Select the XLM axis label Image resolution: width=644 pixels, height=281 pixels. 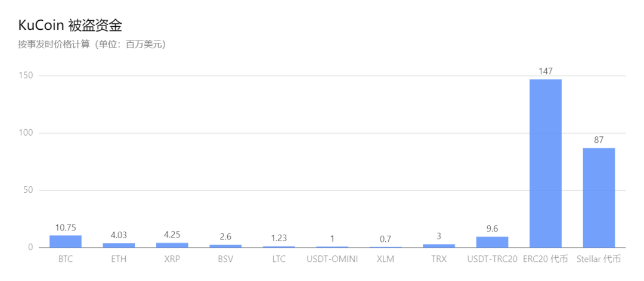click(x=385, y=260)
